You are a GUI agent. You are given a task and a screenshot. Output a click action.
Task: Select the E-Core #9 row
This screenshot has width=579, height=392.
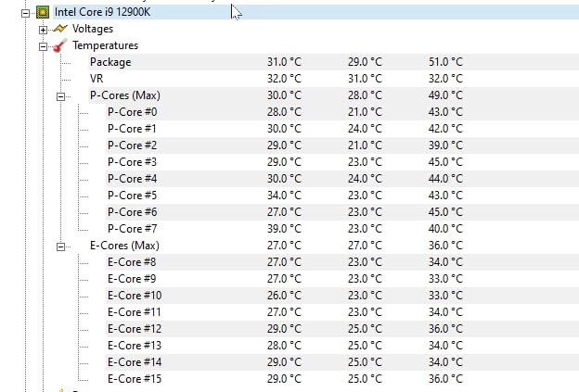pos(342,278)
